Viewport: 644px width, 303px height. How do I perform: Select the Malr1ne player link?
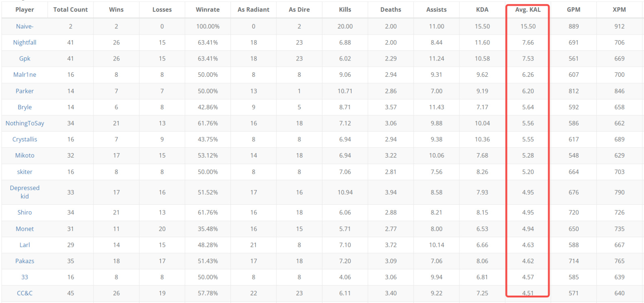pos(25,75)
